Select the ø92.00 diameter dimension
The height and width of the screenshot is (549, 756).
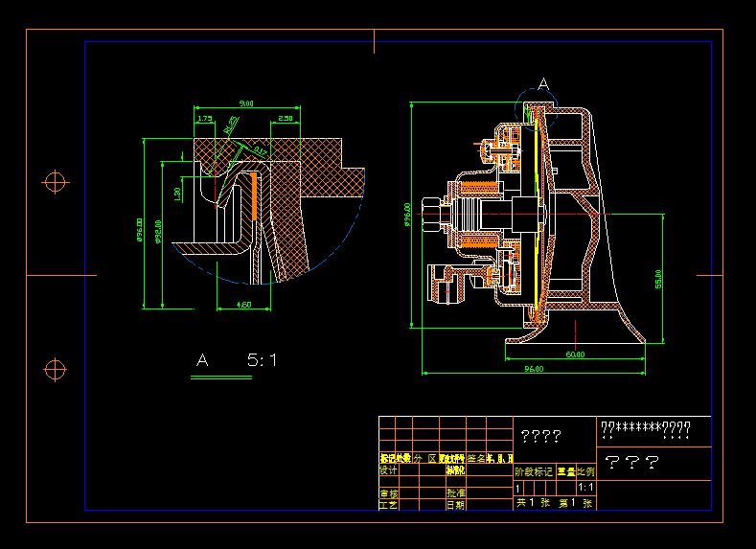[156, 230]
